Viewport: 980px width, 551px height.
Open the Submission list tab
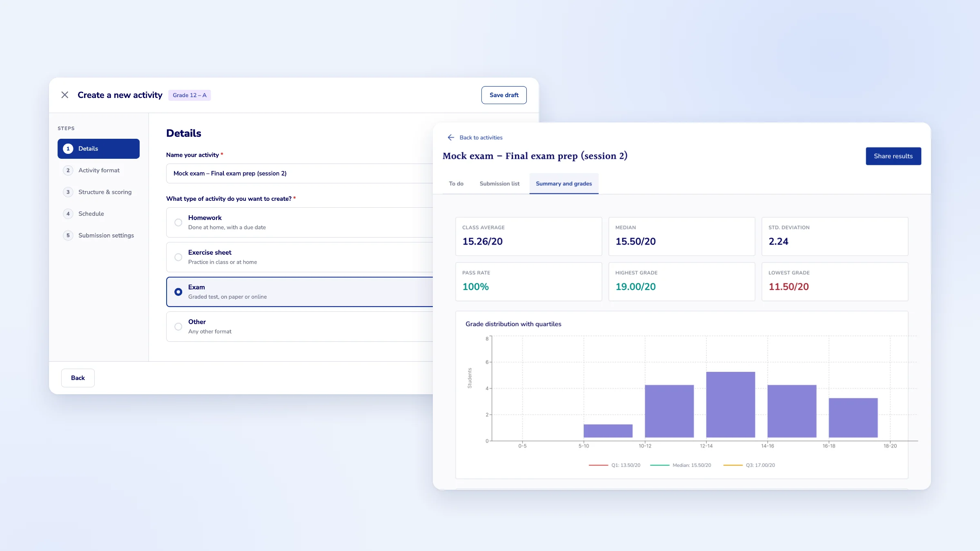[499, 184]
